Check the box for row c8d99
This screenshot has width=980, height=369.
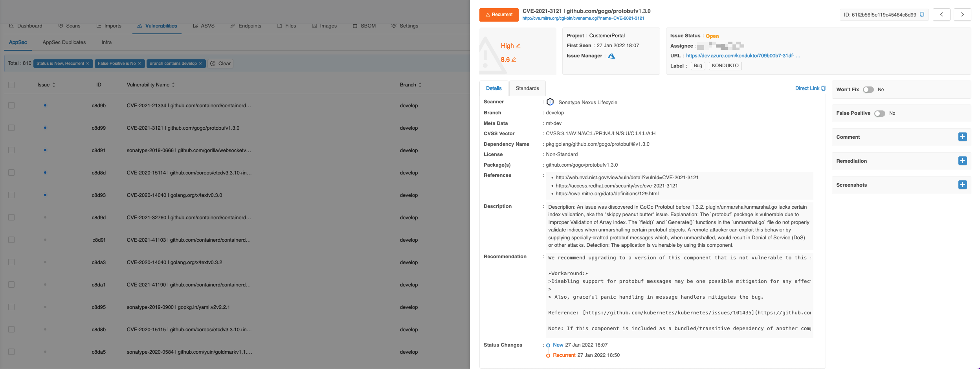11,128
